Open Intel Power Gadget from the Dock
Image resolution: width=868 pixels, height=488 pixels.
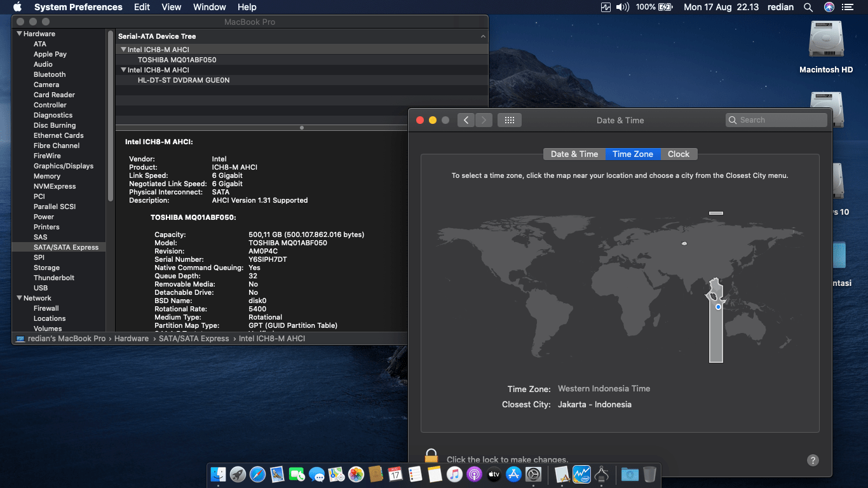click(x=581, y=474)
